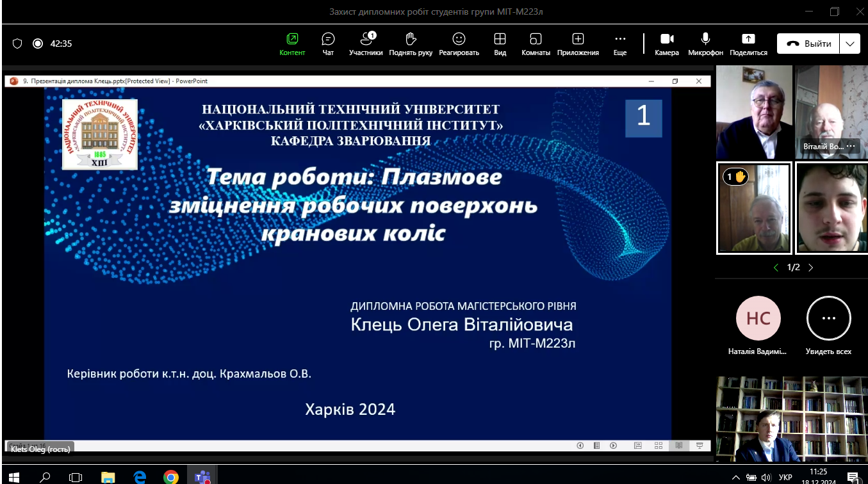Switch to Normal view in PowerPoint

(638, 446)
